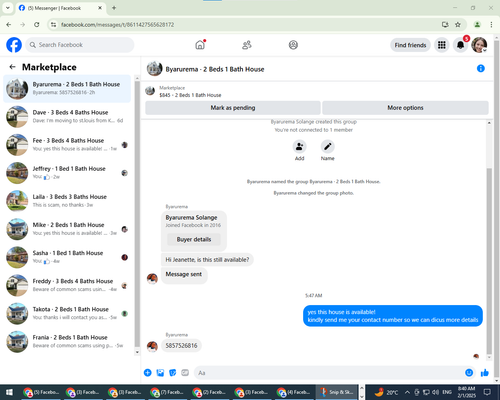Open the profile circle icon in top navigation
The width and height of the screenshot is (500, 400).
293,45
